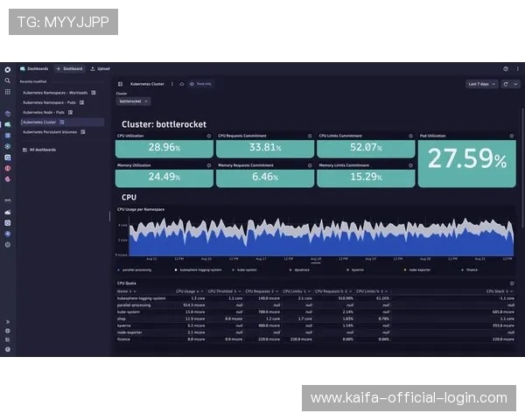This screenshot has width=525, height=420.
Task: Expand the refresh interval chevron
Action: 515,84
